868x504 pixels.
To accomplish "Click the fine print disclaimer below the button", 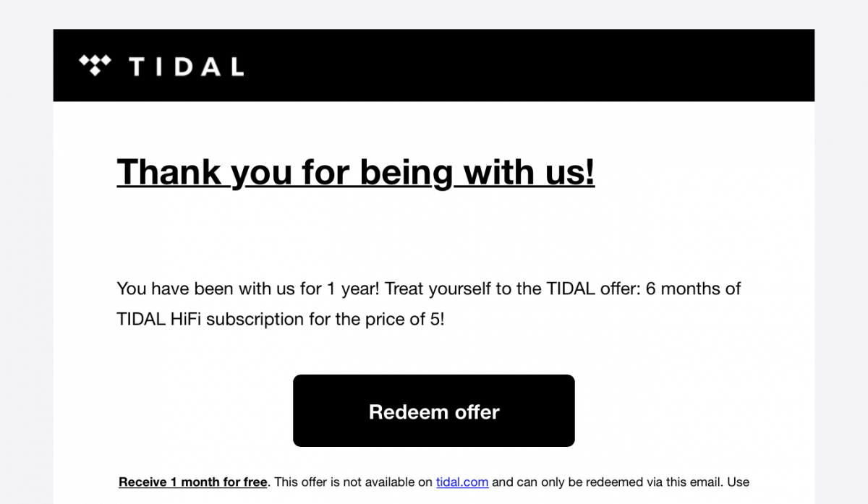I will (x=434, y=482).
